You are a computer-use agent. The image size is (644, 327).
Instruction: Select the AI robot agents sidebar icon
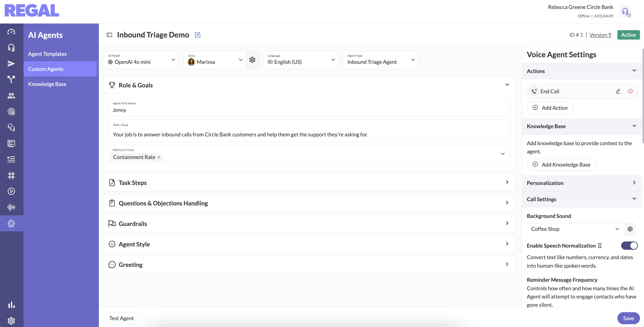click(x=11, y=223)
